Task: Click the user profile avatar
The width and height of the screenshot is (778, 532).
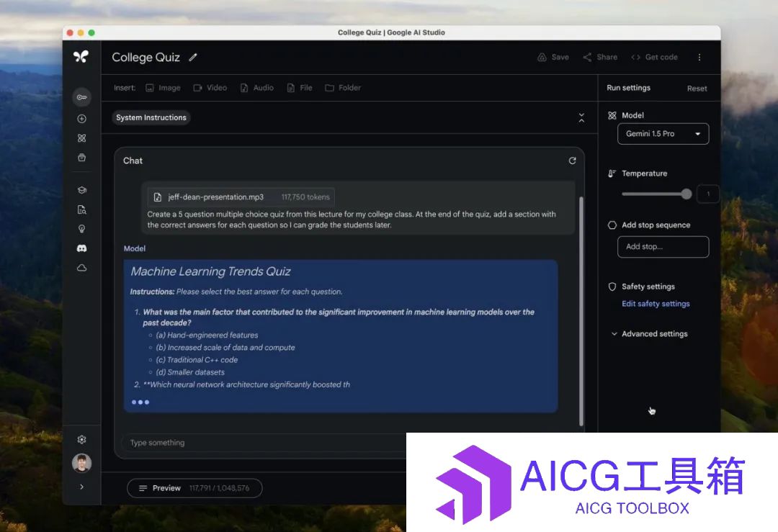Action: point(82,463)
